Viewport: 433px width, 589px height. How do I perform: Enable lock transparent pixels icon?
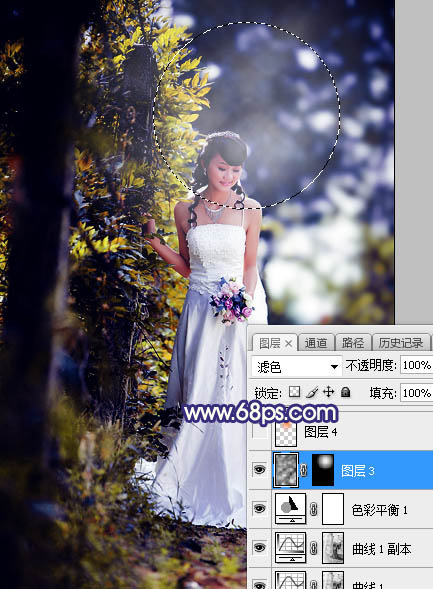coord(294,392)
